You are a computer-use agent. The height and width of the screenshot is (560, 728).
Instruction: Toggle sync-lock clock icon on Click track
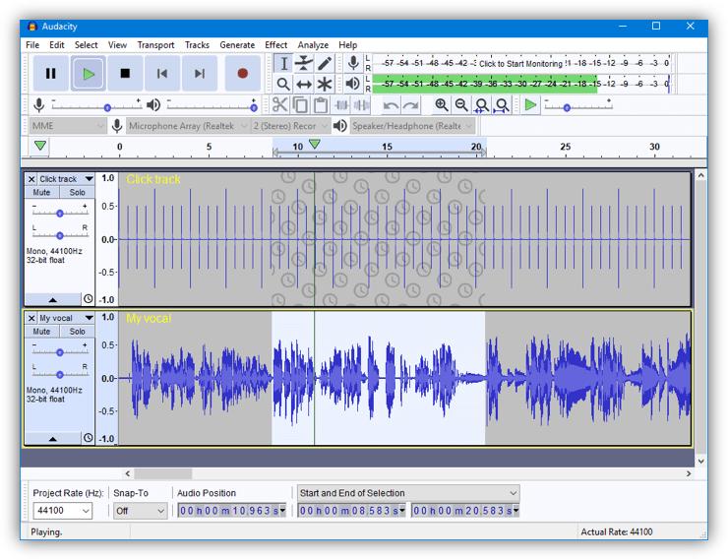coord(88,299)
